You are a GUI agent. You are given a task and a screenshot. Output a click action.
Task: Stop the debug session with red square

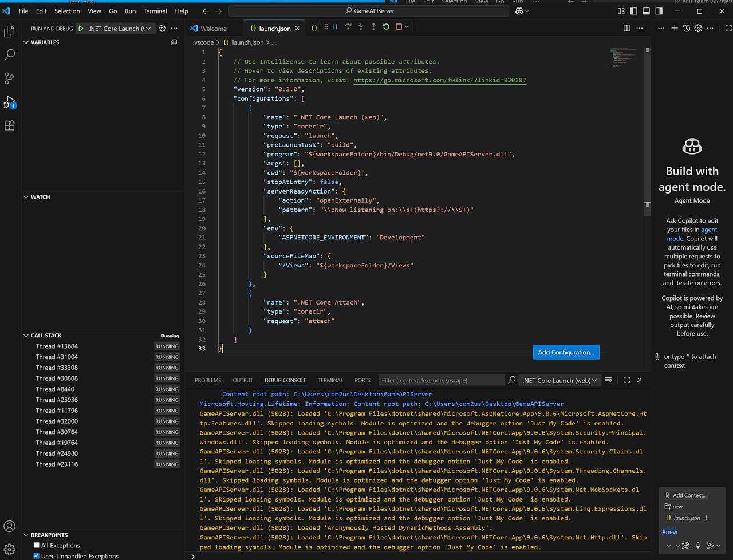click(399, 27)
